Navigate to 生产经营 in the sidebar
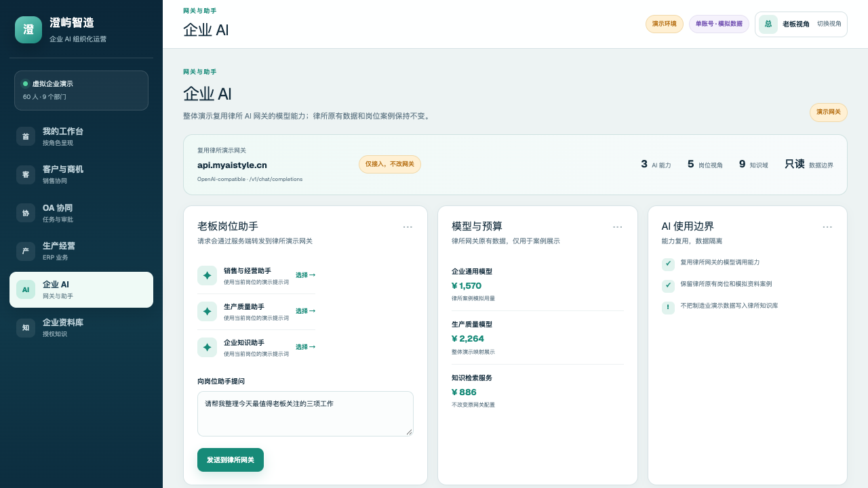This screenshot has width=868, height=488. (x=81, y=251)
